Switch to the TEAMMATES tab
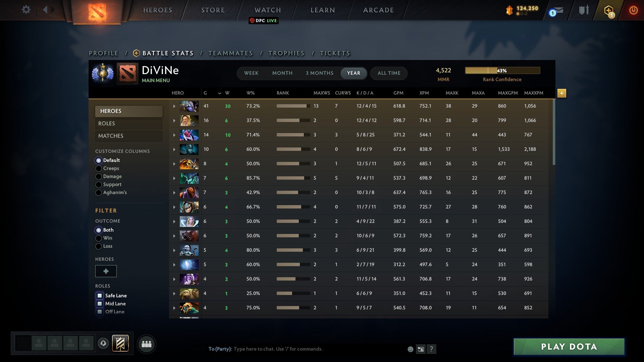 click(x=230, y=53)
